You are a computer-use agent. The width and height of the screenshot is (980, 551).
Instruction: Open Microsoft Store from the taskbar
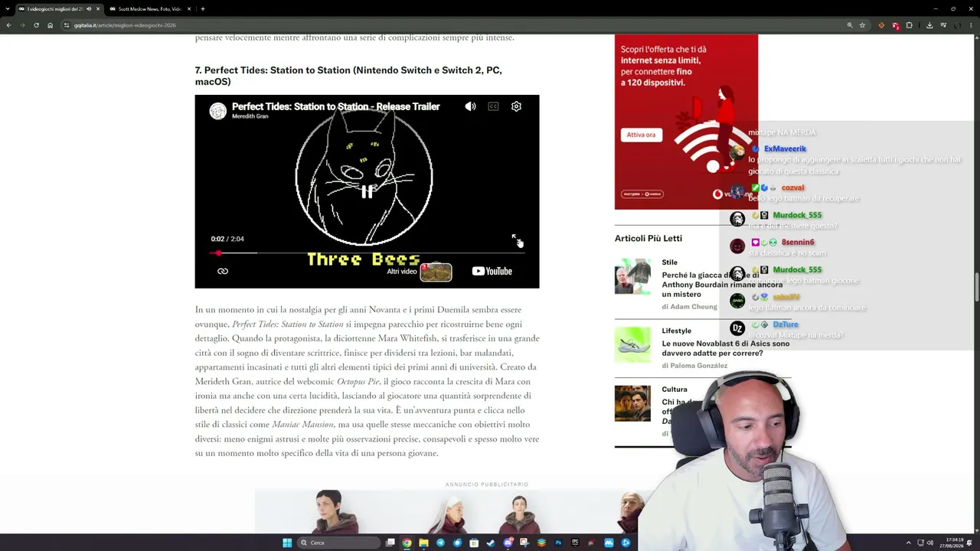(474, 543)
